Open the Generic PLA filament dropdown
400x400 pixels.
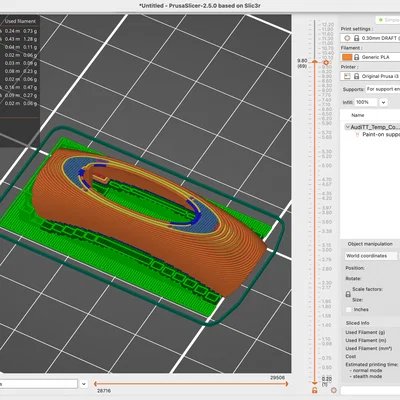click(370, 57)
